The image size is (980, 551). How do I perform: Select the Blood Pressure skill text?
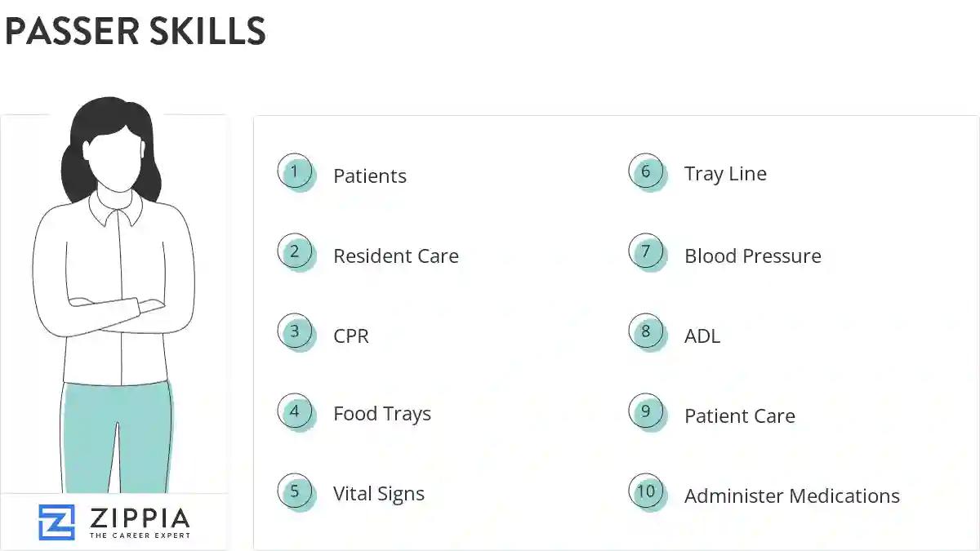753,256
